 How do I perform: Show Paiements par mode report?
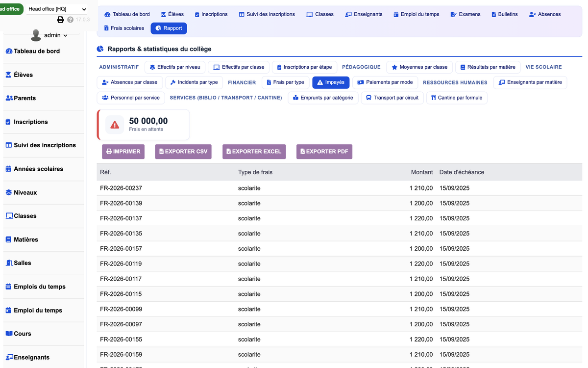click(385, 82)
